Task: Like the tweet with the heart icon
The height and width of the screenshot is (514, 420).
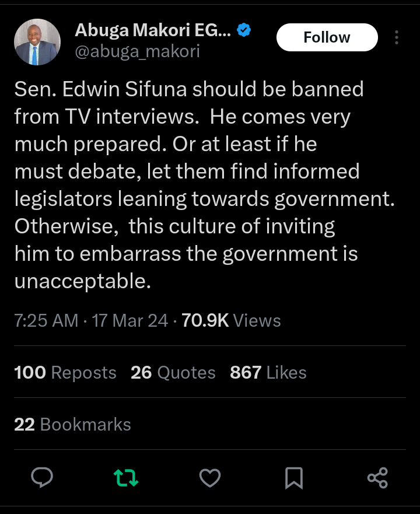Action: point(209,478)
